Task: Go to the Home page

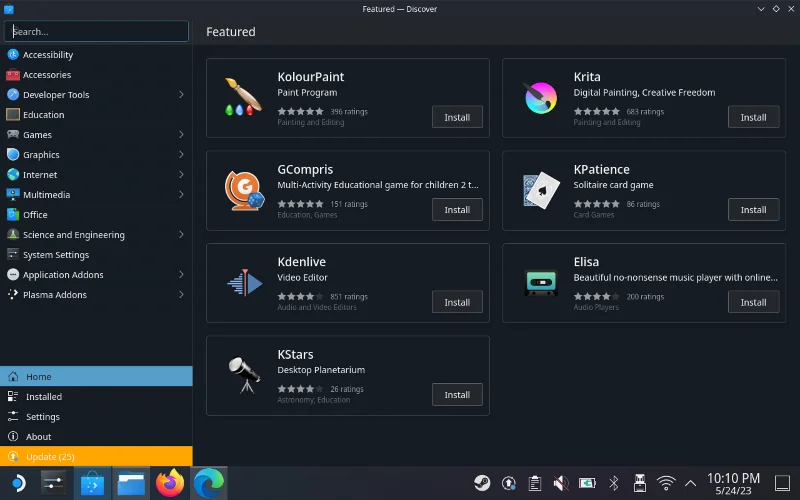Action: coord(96,376)
